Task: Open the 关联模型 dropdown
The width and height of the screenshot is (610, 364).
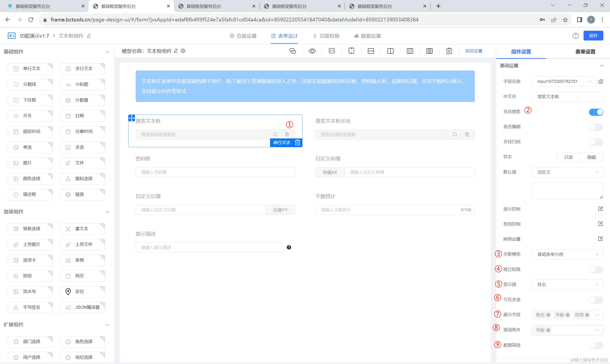Action: click(x=567, y=254)
